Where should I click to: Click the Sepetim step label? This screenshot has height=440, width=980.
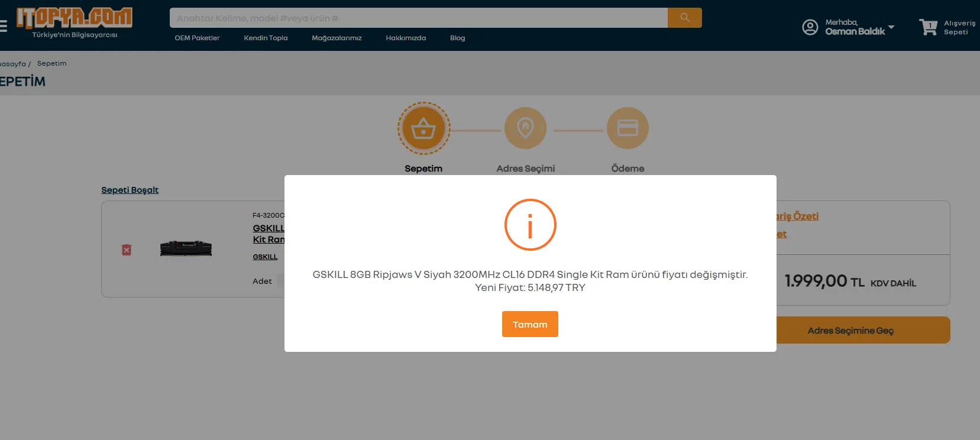tap(423, 169)
